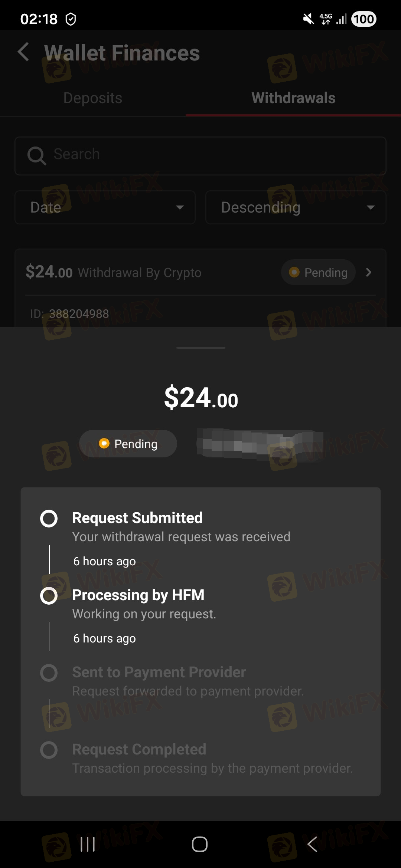Image resolution: width=401 pixels, height=868 pixels.
Task: Tap the Pending status pill in sheet
Action: (128, 444)
